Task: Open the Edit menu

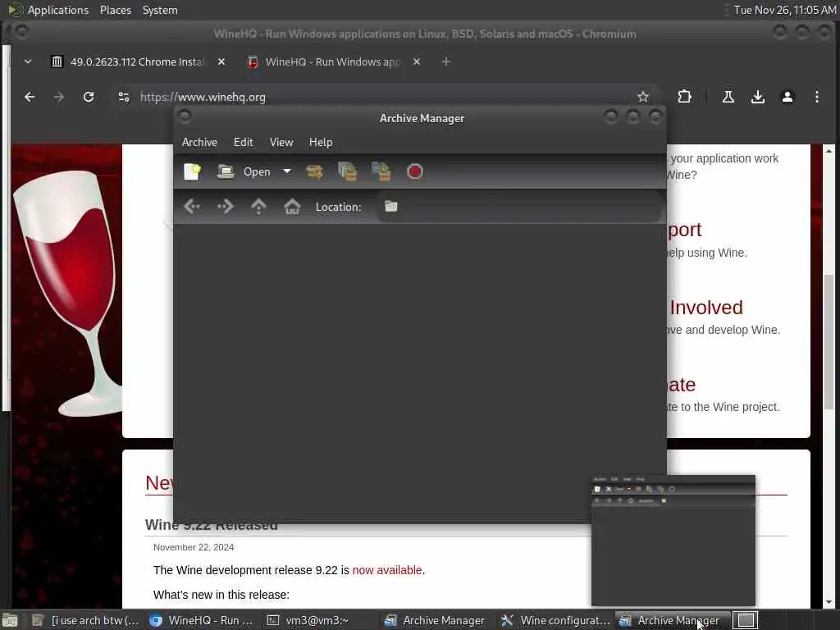Action: pyautogui.click(x=243, y=142)
